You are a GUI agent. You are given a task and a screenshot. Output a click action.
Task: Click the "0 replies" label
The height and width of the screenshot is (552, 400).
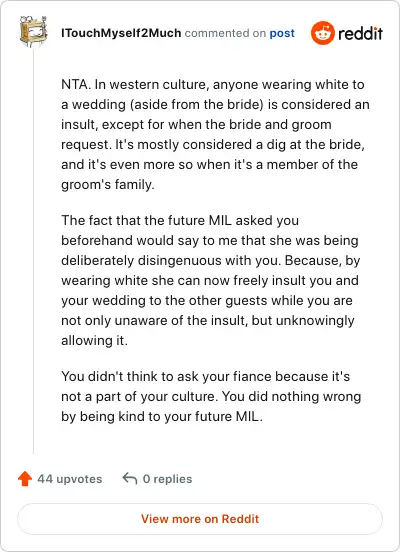(x=168, y=479)
